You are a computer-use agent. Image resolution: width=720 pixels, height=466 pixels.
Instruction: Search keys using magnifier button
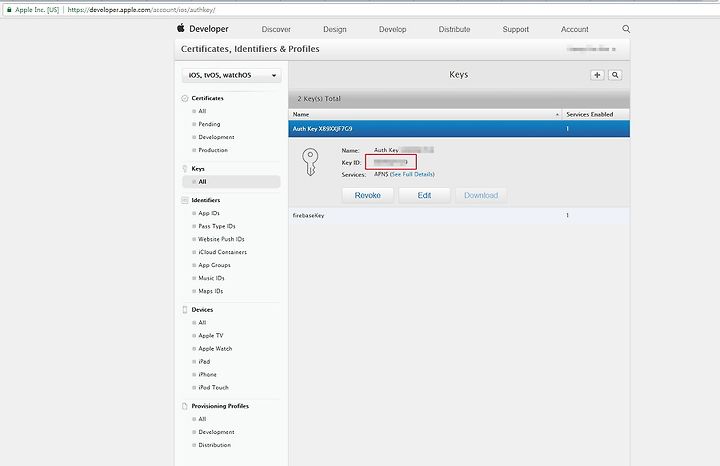pyautogui.click(x=615, y=75)
